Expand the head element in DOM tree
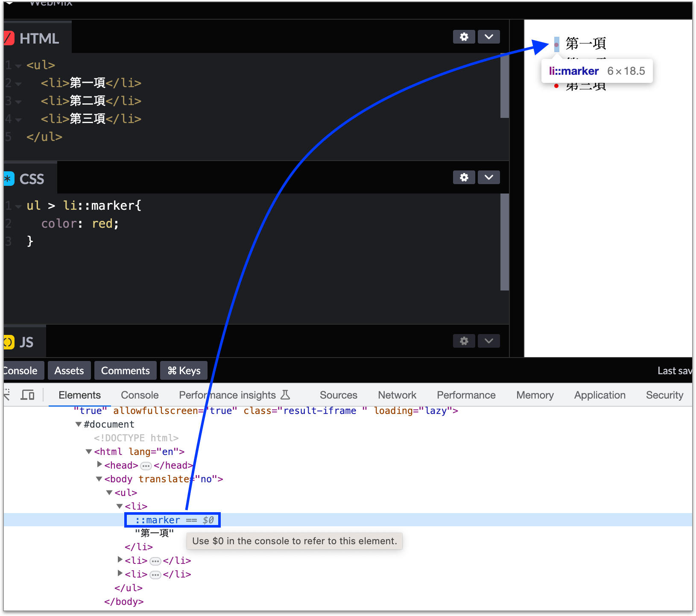This screenshot has height=616, width=696. pos(99,464)
